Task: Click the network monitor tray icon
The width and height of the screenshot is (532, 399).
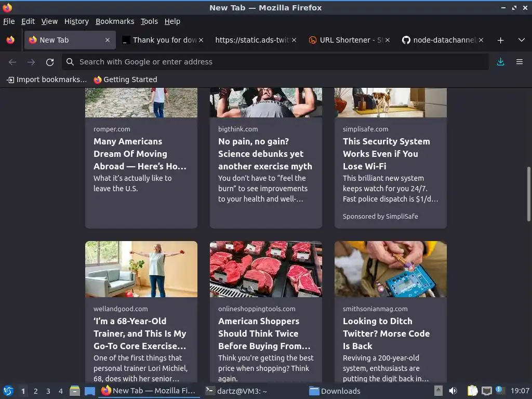Action: tap(486, 391)
